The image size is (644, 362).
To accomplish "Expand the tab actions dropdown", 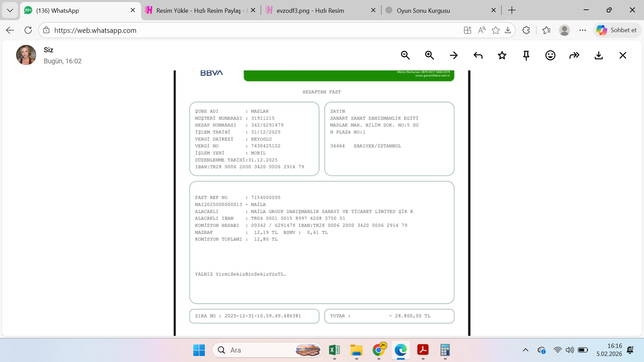I will click(10, 10).
